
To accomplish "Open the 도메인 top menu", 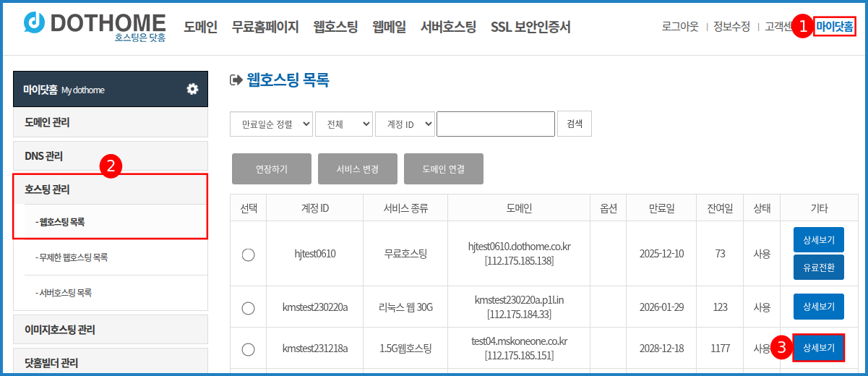I will pyautogui.click(x=200, y=27).
